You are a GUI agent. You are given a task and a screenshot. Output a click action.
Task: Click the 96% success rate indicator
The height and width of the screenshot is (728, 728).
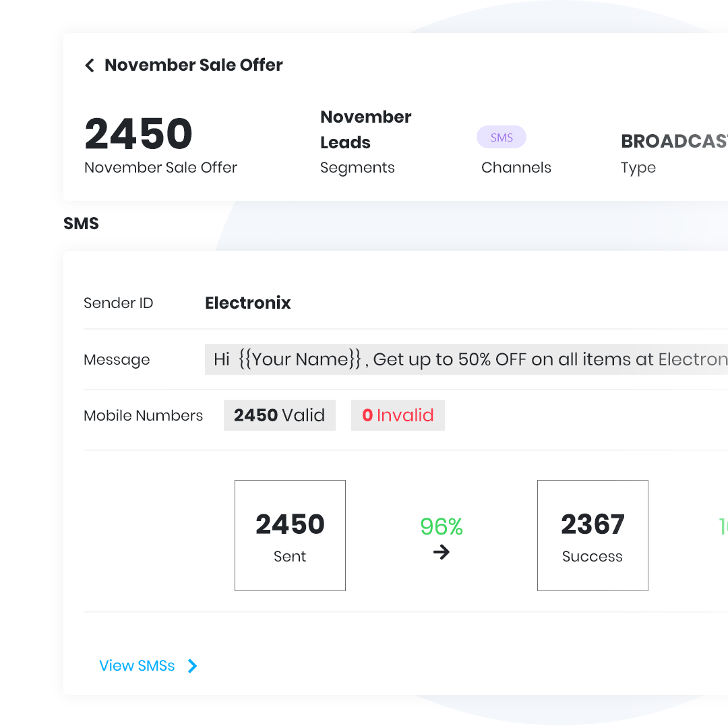pos(441,526)
